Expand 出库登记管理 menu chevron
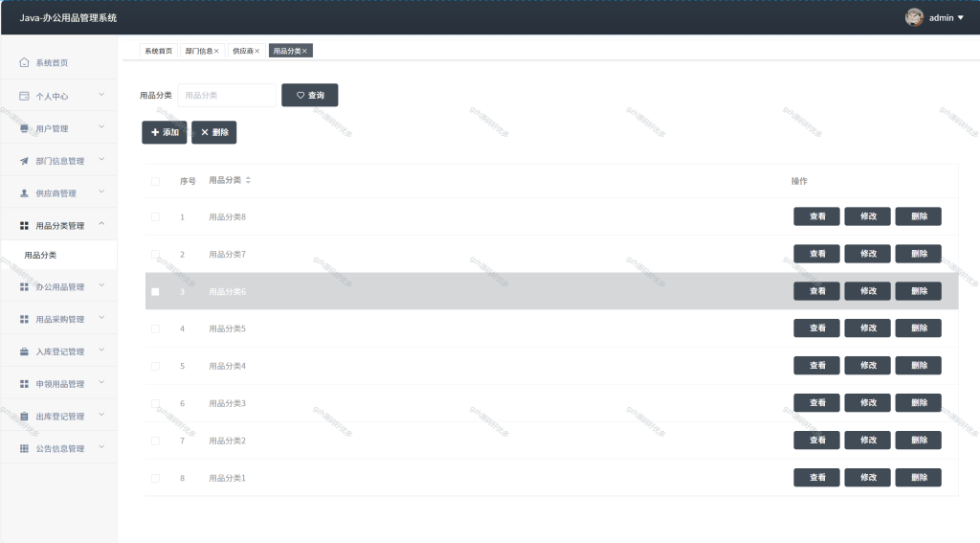Viewport: 980px width, 543px height. (101, 415)
